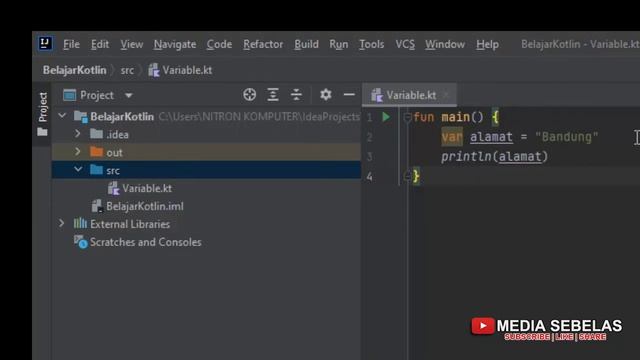Run main function with green gutter arrow
This screenshot has width=640, height=360.
pos(386,117)
